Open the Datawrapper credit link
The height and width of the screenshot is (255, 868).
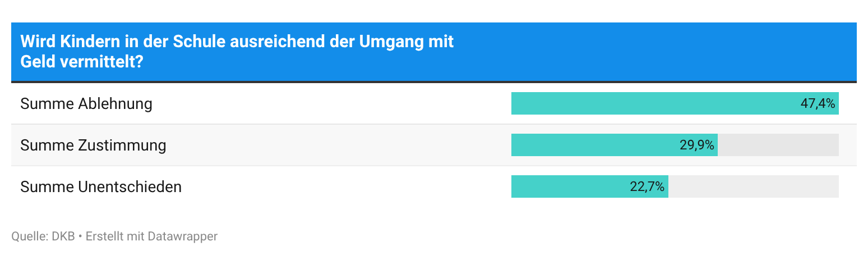pyautogui.click(x=182, y=236)
